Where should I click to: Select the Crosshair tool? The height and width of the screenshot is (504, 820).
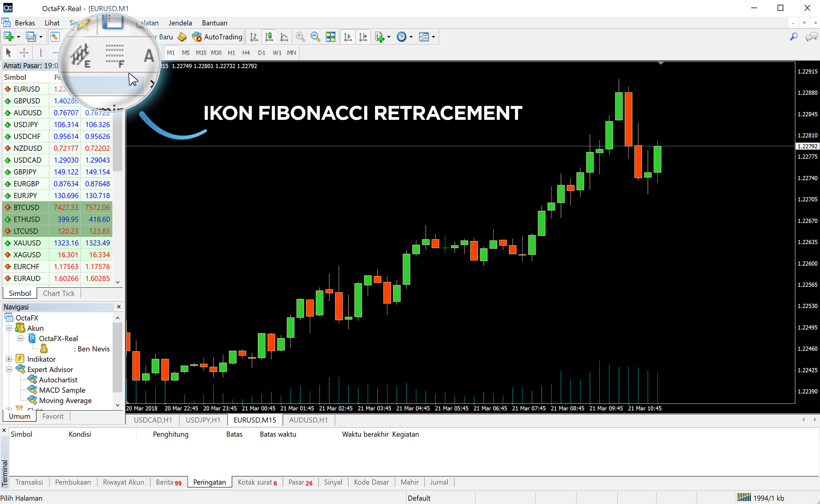24,52
